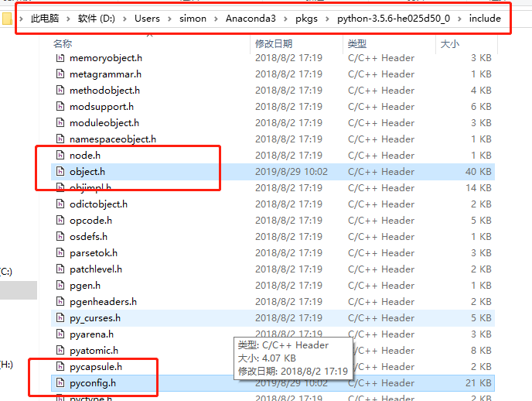Click the memoryobject.h file icon

click(60, 58)
